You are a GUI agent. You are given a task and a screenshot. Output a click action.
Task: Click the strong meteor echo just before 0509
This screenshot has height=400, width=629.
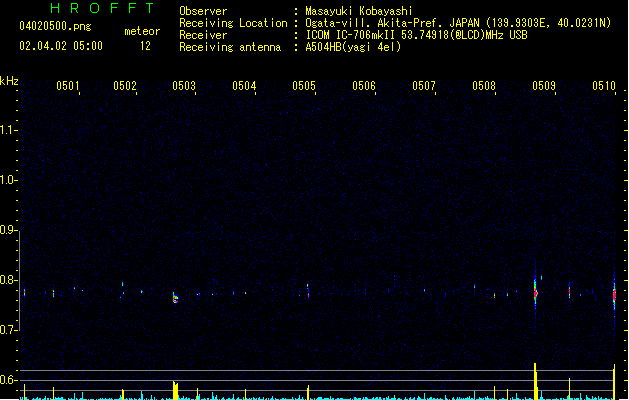(535, 292)
